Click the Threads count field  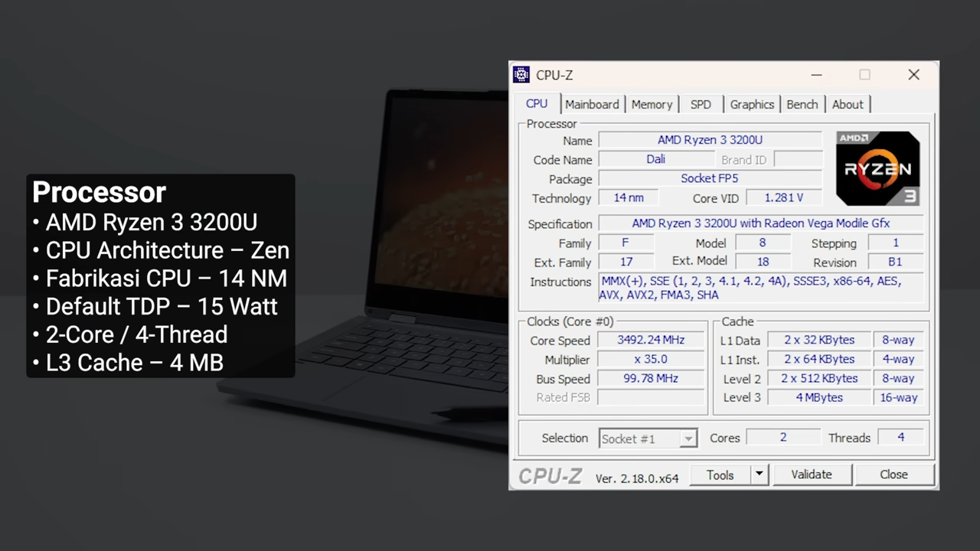click(900, 437)
